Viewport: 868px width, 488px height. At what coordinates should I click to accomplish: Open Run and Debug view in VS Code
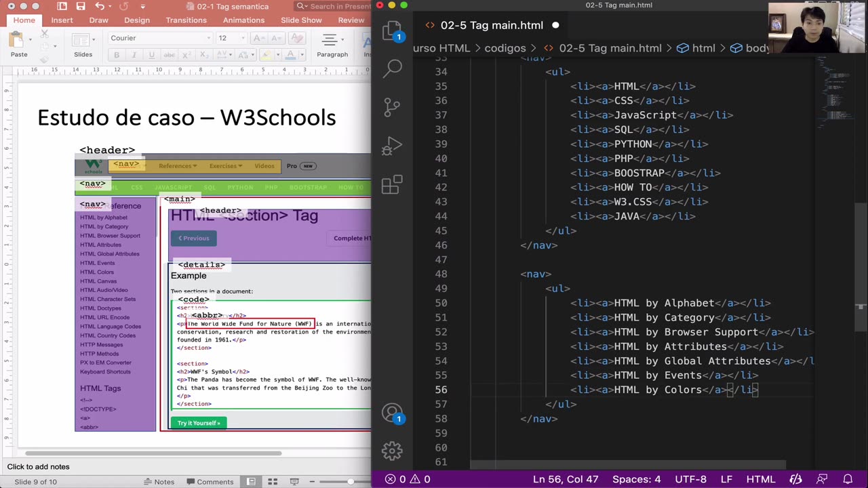[392, 146]
